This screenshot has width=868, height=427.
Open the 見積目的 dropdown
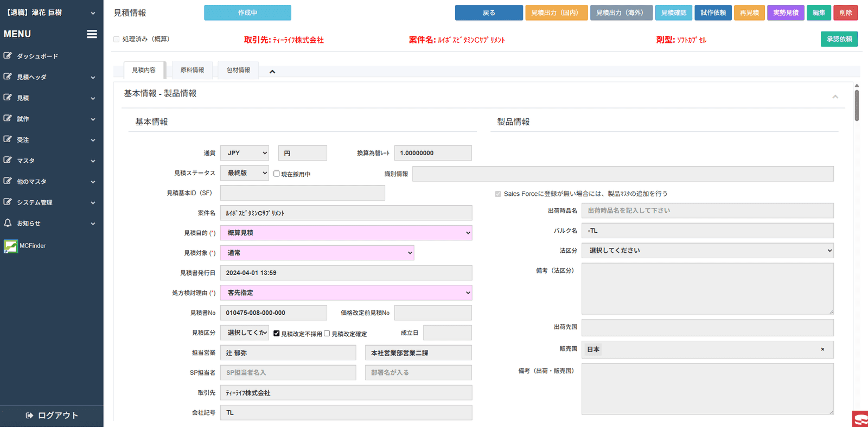(x=346, y=233)
